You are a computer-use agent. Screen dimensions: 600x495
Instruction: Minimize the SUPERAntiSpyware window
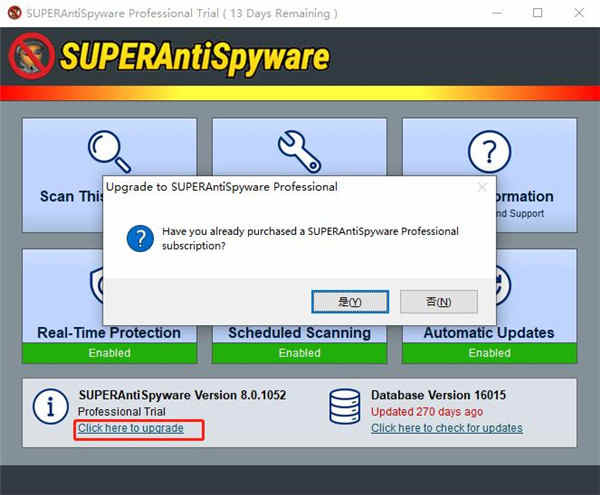coord(497,13)
